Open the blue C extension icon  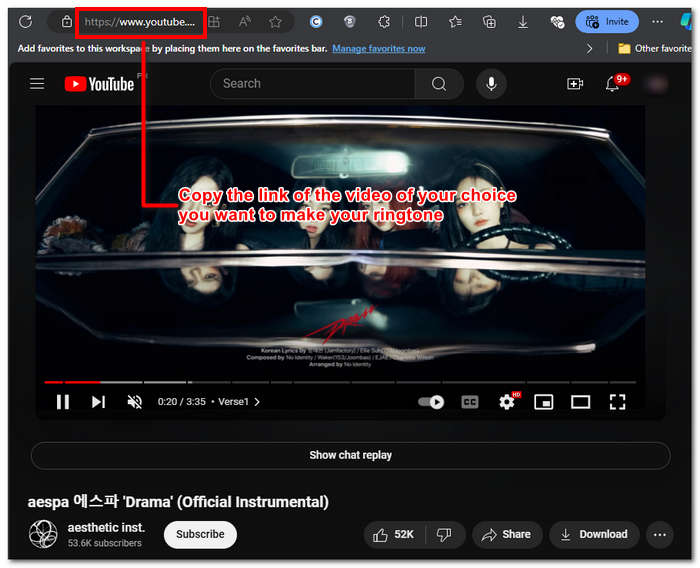click(x=316, y=21)
